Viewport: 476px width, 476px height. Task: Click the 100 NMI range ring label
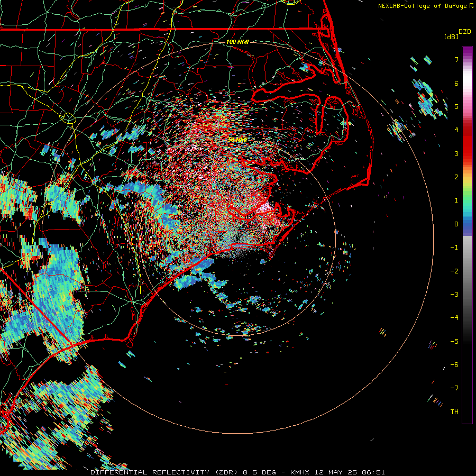237,42
